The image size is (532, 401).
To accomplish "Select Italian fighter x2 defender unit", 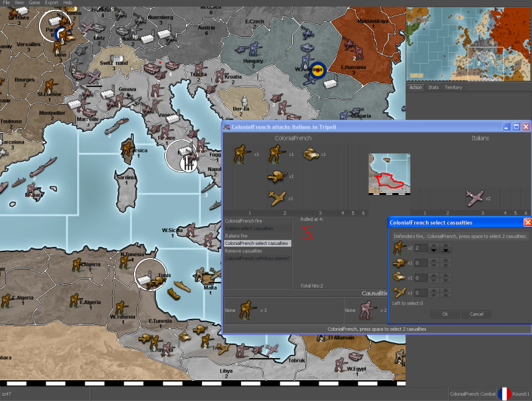I will click(475, 198).
